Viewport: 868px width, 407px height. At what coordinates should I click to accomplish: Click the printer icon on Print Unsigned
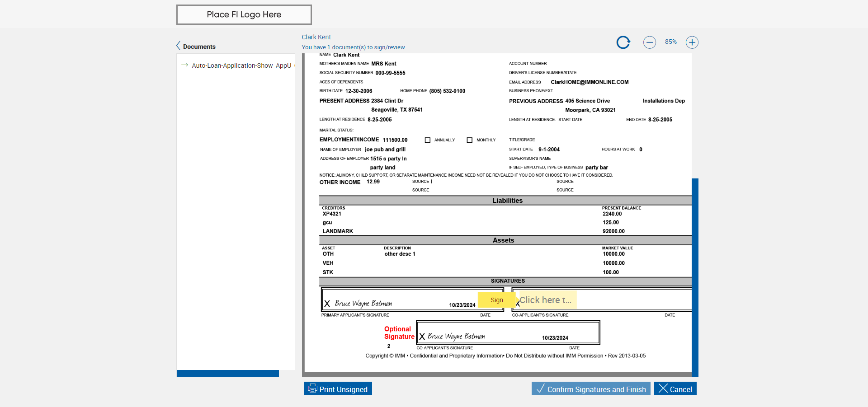coord(312,388)
